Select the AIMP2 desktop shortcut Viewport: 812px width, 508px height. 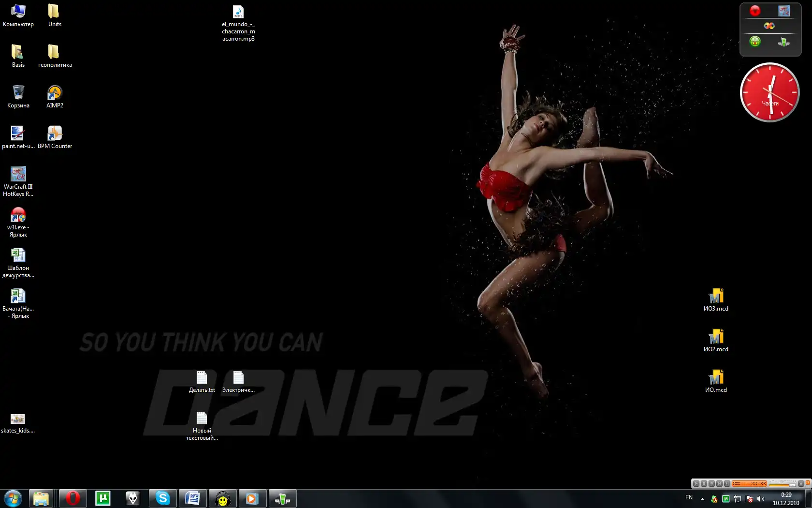55,96
